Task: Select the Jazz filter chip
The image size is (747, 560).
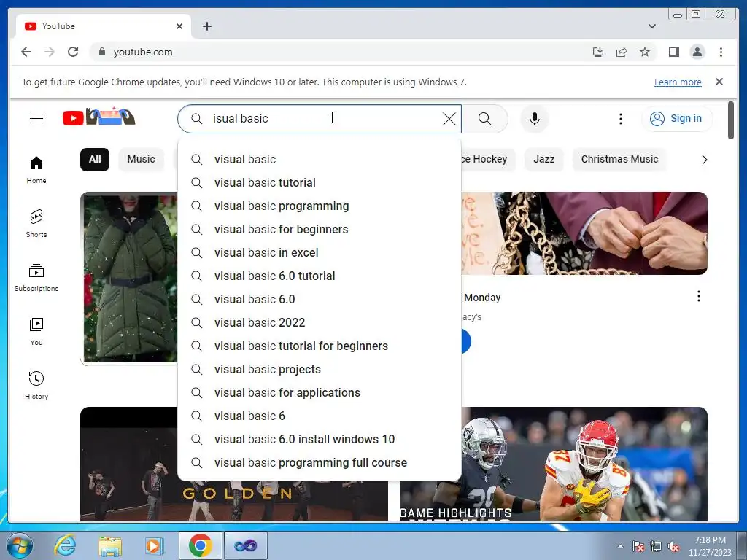Action: [543, 159]
